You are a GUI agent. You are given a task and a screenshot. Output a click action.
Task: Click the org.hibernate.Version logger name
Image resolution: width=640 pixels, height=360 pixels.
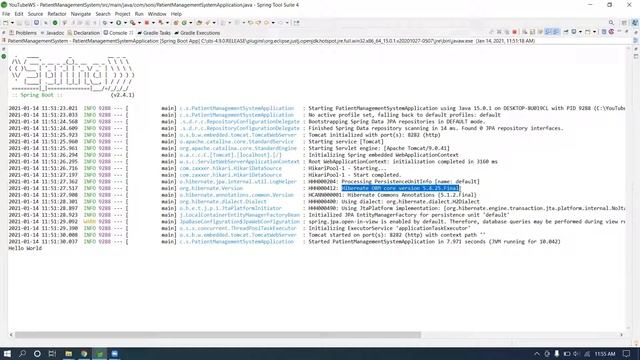coord(211,188)
